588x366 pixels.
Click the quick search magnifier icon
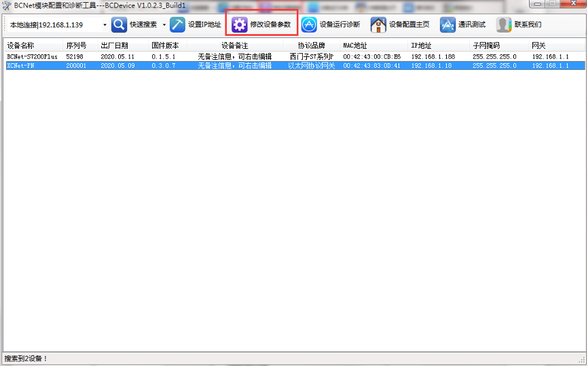(119, 24)
